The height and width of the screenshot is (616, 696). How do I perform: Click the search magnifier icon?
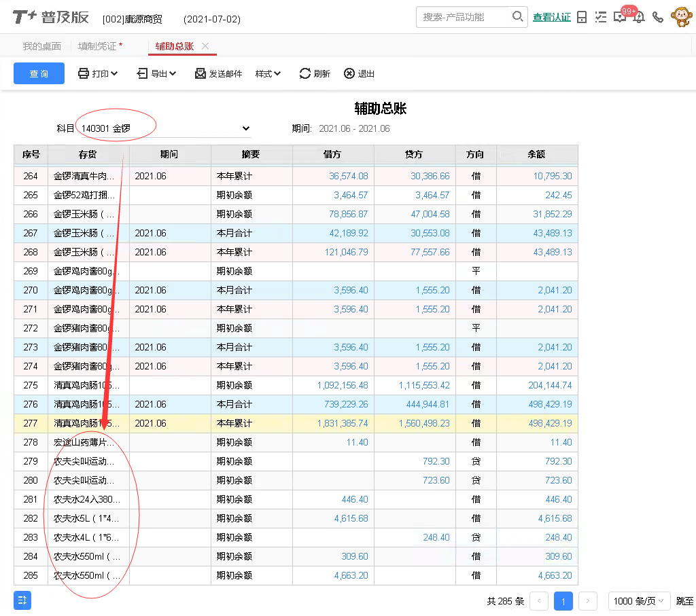click(517, 17)
